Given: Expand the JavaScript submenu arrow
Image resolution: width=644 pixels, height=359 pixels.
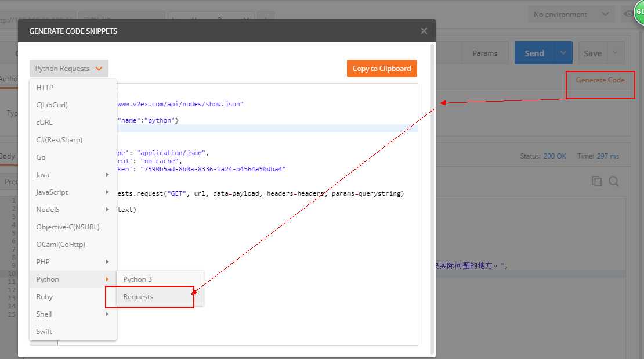Looking at the screenshot, I should [107, 192].
